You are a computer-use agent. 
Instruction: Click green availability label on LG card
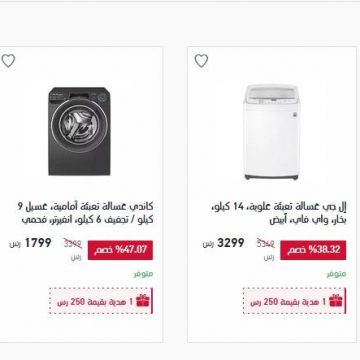click(x=336, y=274)
